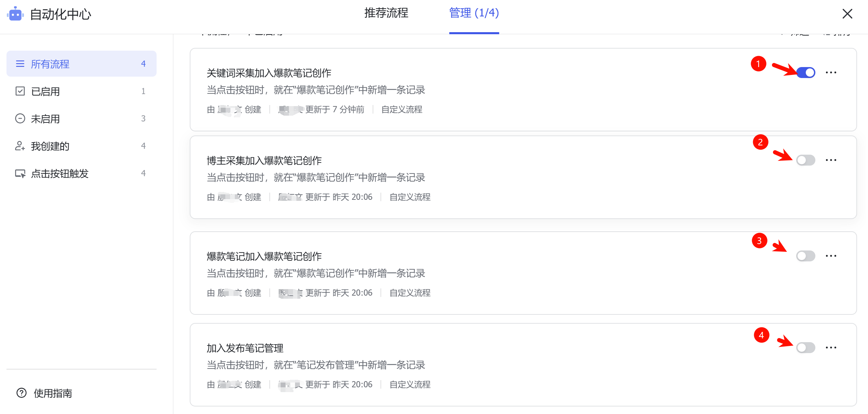Enable the 加入发布笔记管理 toggle
Viewport: 868px width, 414px height.
click(x=805, y=348)
